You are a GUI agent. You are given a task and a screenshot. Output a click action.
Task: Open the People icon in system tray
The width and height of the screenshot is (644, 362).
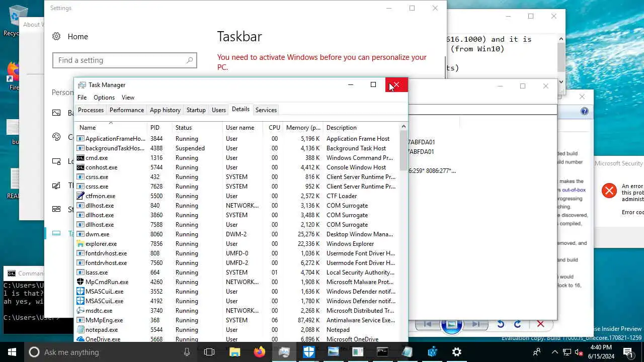coord(537,352)
